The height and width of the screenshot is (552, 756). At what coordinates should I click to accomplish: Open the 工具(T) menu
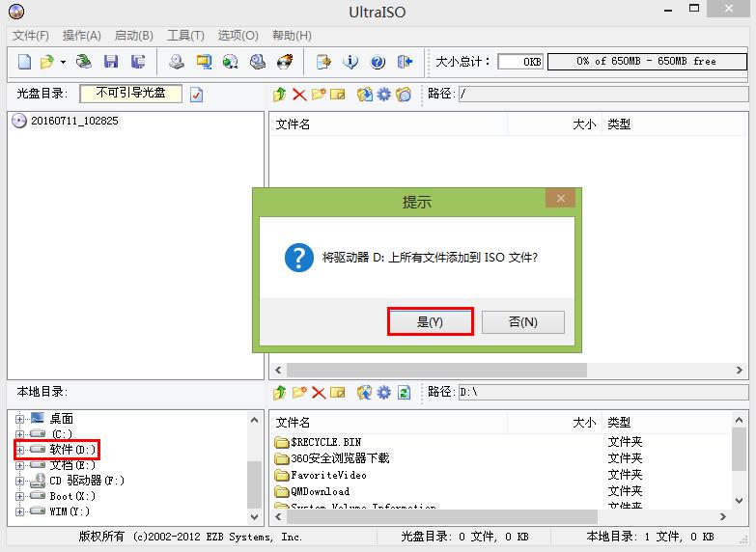pos(185,35)
